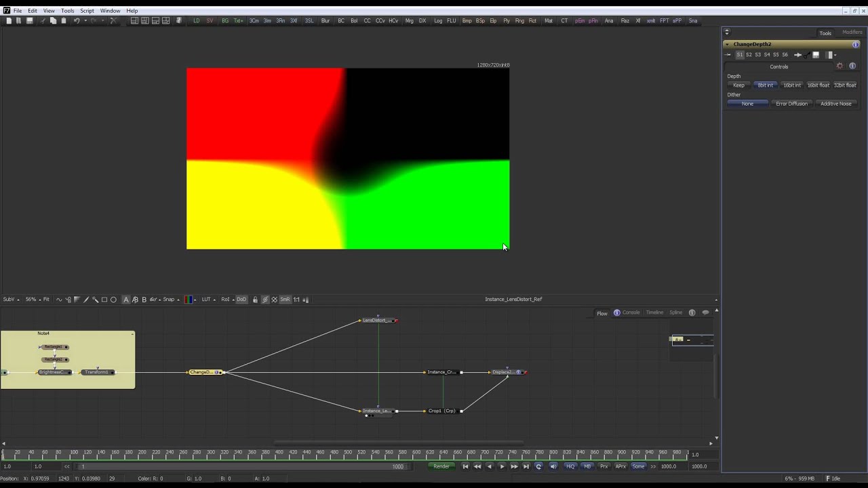Add a Polygon mask via Ply button
868x488 pixels.
[507, 21]
